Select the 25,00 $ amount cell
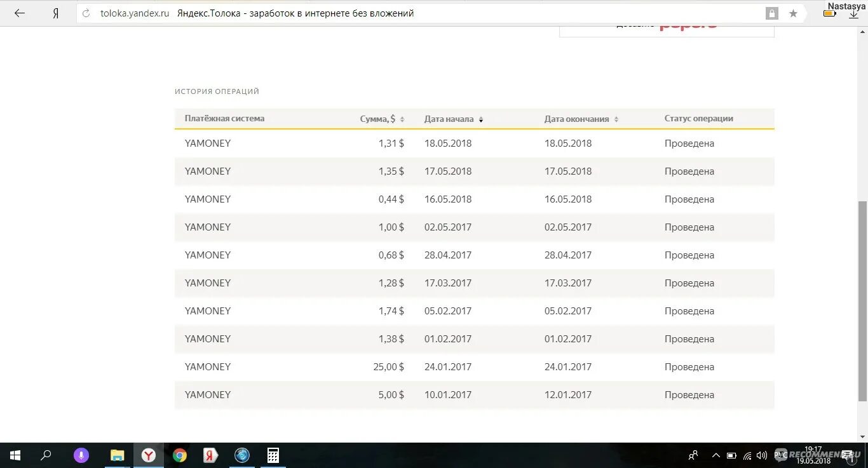 (389, 367)
